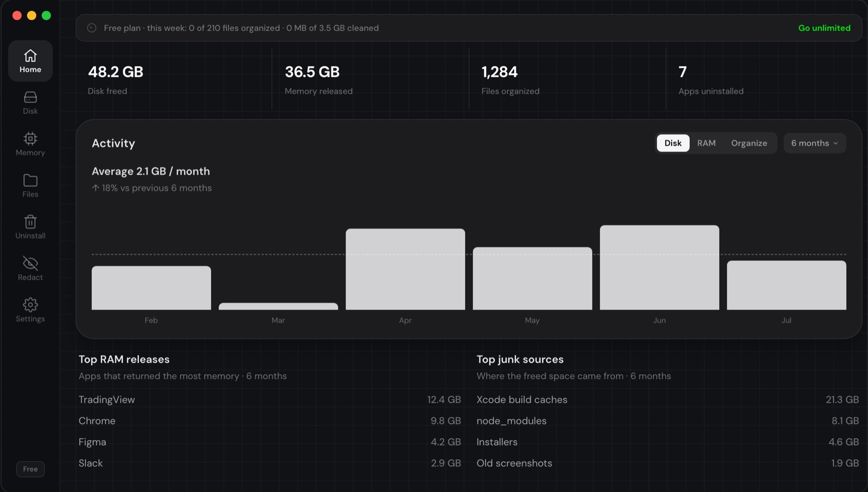This screenshot has width=868, height=492.
Task: Select the Slack row
Action: (x=270, y=463)
